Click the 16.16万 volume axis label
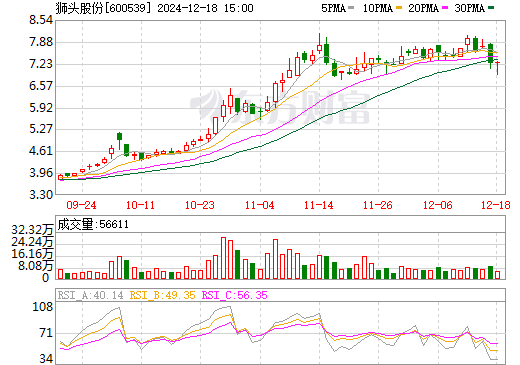Screen dimensions: 520x365 pos(32,254)
